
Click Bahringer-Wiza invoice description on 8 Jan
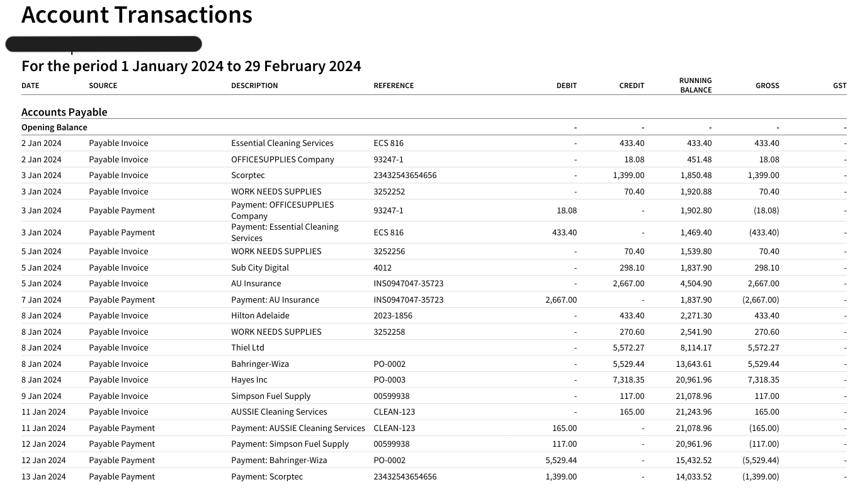(x=260, y=364)
